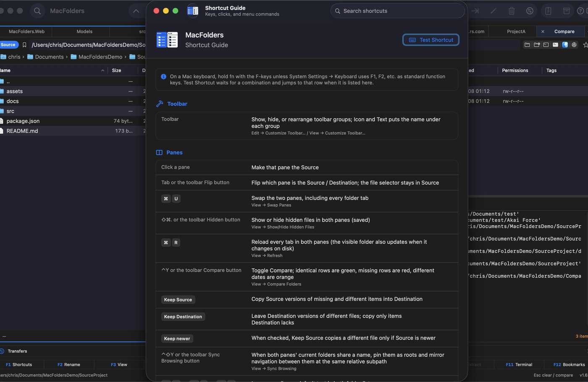
Task: Click F1 Shortcuts in function key bar
Action: (19, 364)
